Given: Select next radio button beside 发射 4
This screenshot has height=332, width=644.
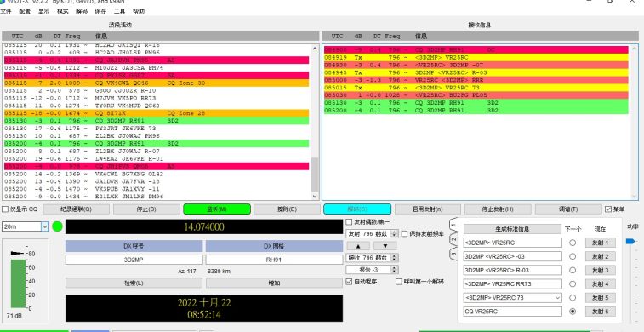Looking at the screenshot, I should click(573, 284).
